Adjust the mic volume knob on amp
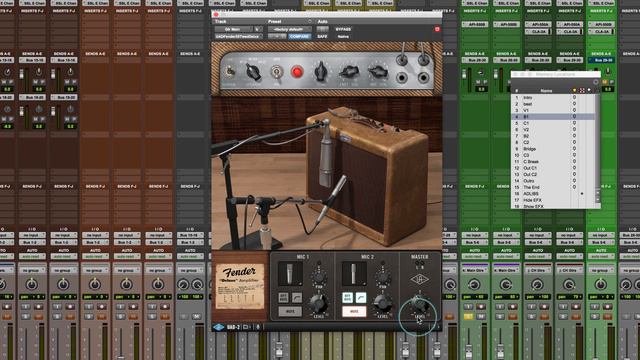Image resolution: width=640 pixels, height=360 pixels. click(x=378, y=72)
